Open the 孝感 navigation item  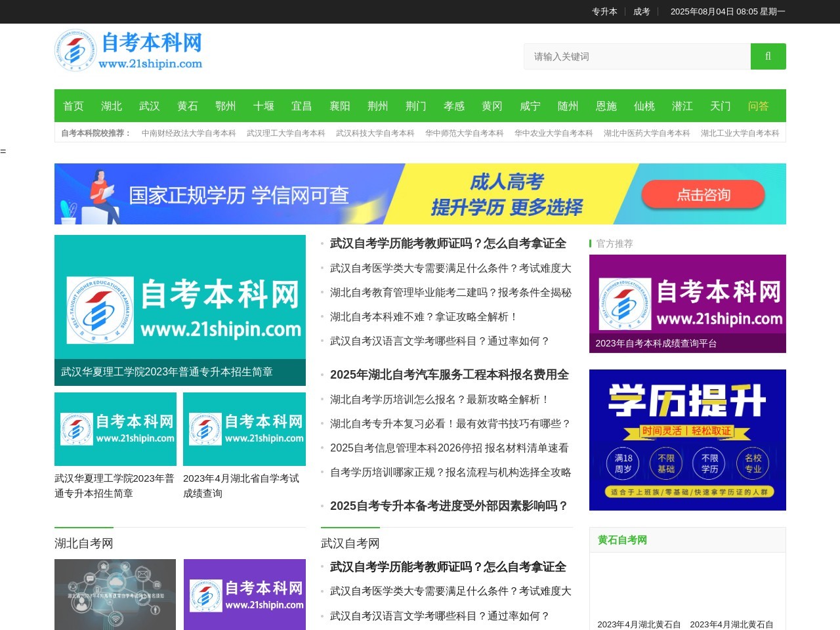[454, 106]
